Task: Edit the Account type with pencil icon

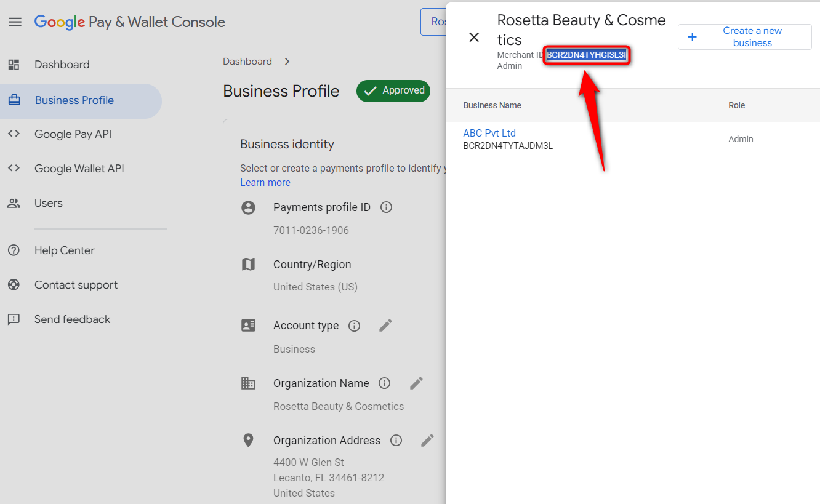Action: [385, 326]
